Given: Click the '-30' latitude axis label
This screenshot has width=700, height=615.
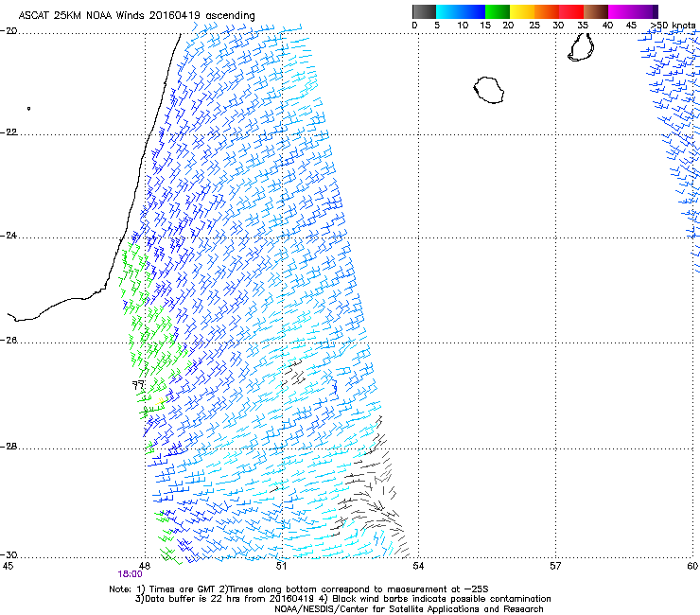Looking at the screenshot, I should click(x=9, y=555).
